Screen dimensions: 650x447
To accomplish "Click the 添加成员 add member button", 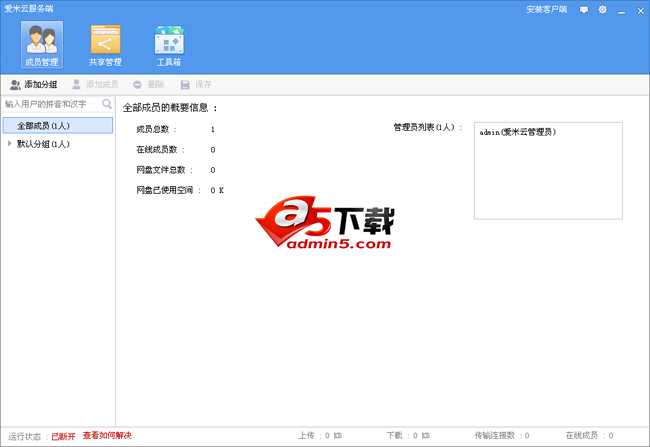I will [x=95, y=85].
